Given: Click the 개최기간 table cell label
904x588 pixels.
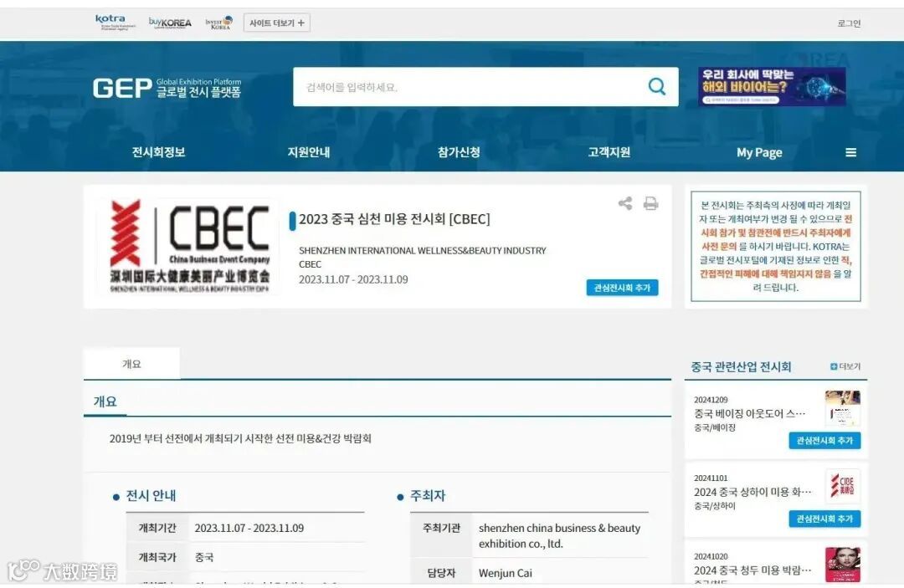Looking at the screenshot, I should click(157, 528).
